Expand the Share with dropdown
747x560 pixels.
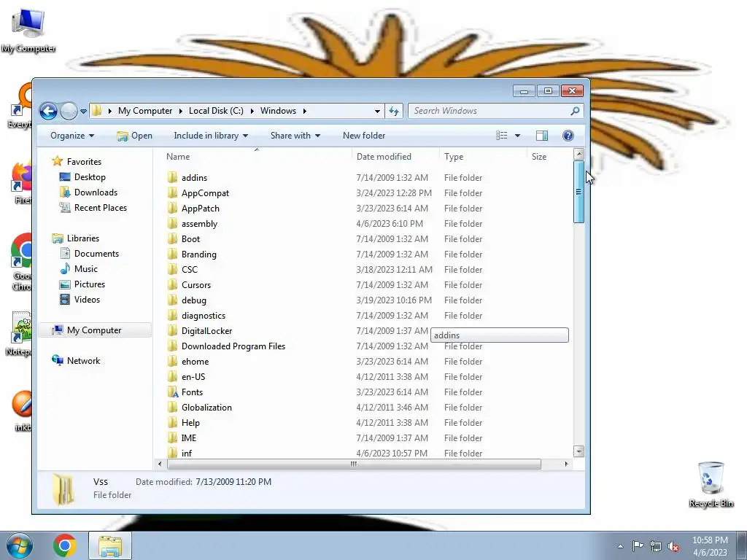tap(295, 136)
